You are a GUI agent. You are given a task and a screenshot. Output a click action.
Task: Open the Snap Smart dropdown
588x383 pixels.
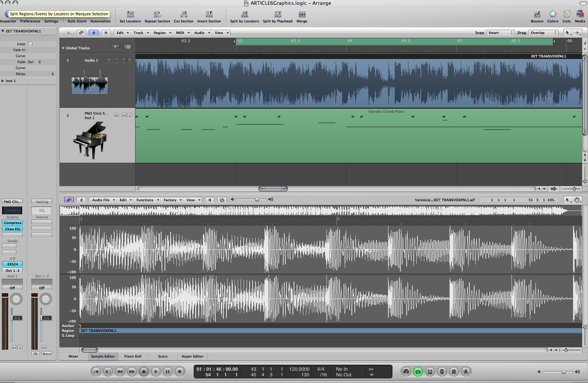point(500,32)
